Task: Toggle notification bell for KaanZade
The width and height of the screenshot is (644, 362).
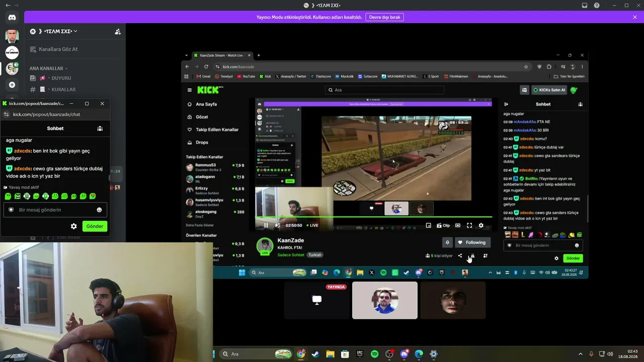Action: click(447, 242)
